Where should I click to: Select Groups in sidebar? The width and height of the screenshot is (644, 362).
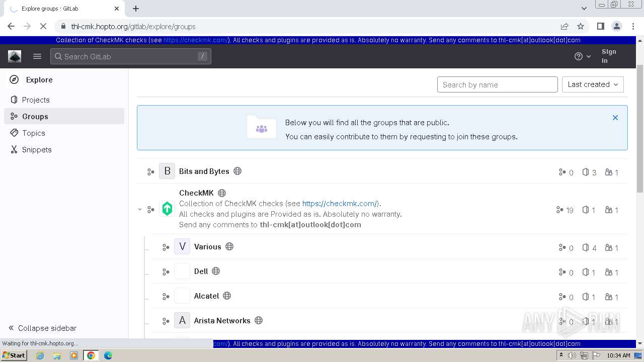64,116
